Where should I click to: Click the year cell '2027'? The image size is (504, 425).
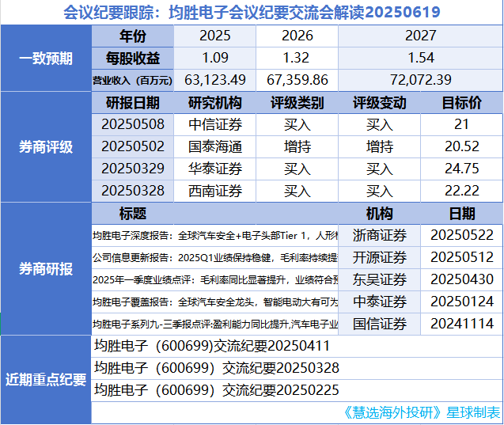420,36
